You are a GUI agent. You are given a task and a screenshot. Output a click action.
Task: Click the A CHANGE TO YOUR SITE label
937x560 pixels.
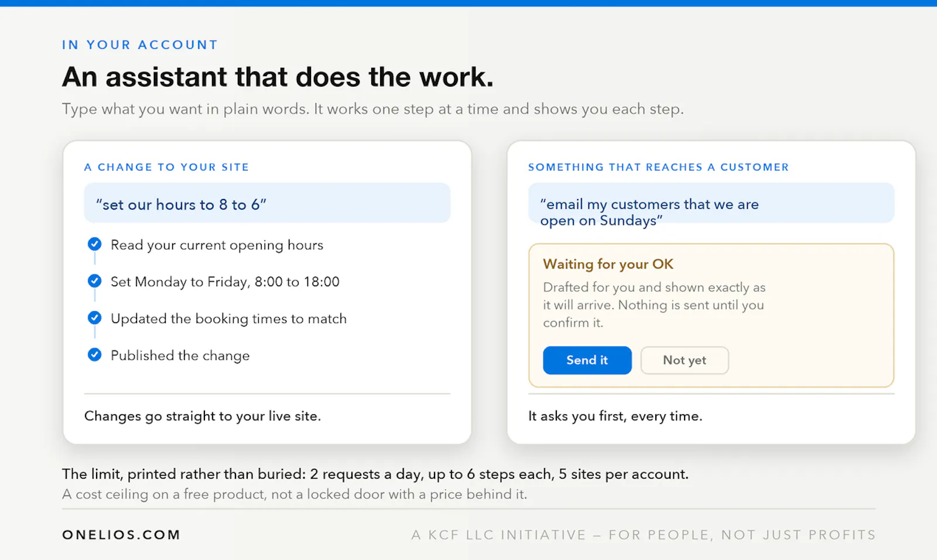[x=167, y=167]
